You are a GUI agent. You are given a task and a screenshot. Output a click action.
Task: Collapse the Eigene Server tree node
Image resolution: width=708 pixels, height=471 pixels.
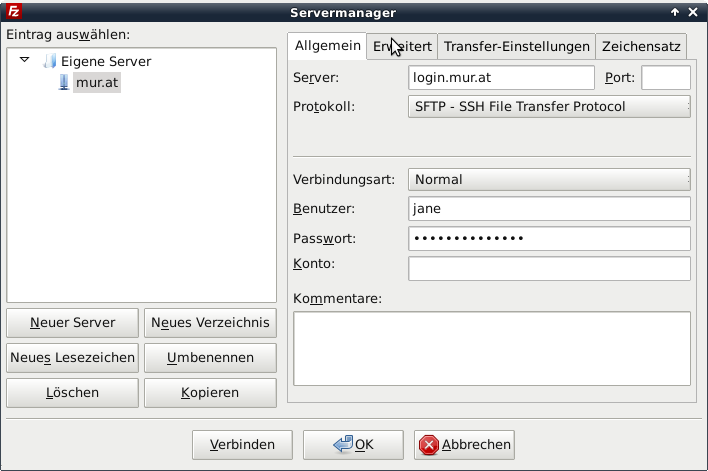tap(25, 60)
